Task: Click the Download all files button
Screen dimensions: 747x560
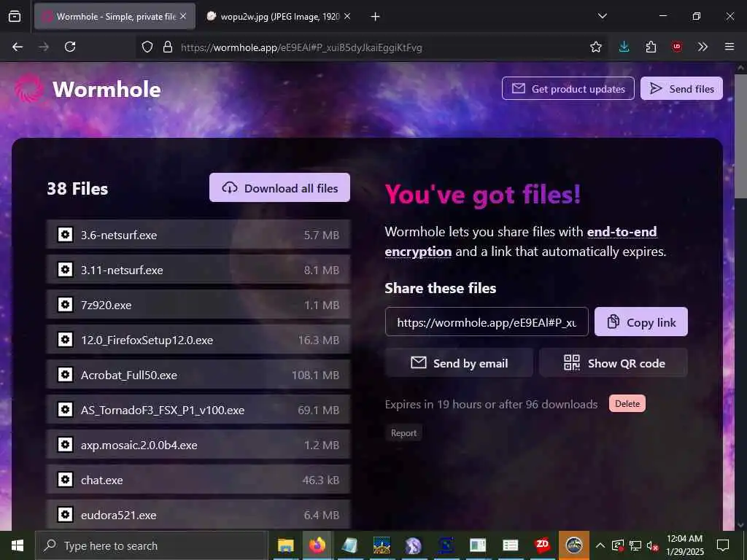Action: (279, 187)
